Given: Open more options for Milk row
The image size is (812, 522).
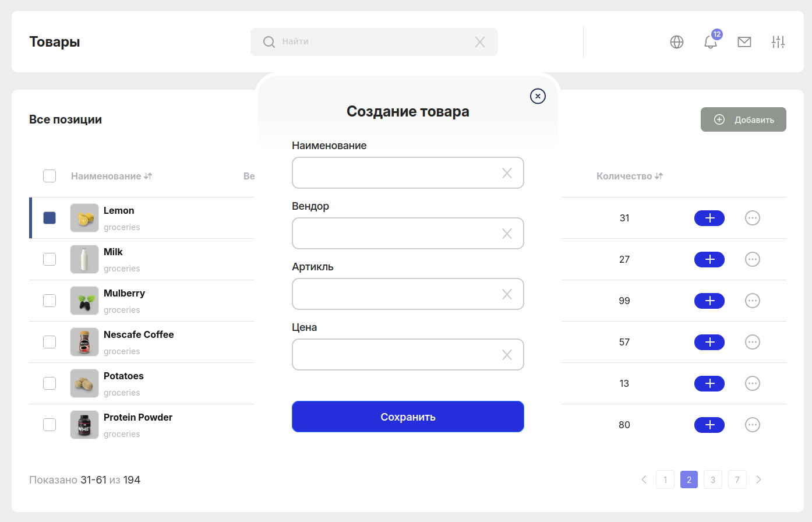Looking at the screenshot, I should (x=752, y=259).
